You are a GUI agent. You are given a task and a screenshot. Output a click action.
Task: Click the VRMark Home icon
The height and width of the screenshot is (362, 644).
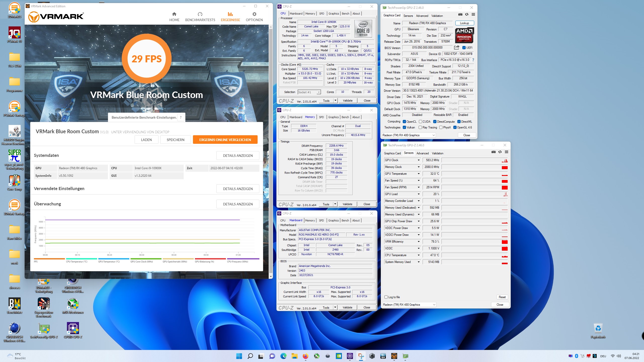[174, 14]
